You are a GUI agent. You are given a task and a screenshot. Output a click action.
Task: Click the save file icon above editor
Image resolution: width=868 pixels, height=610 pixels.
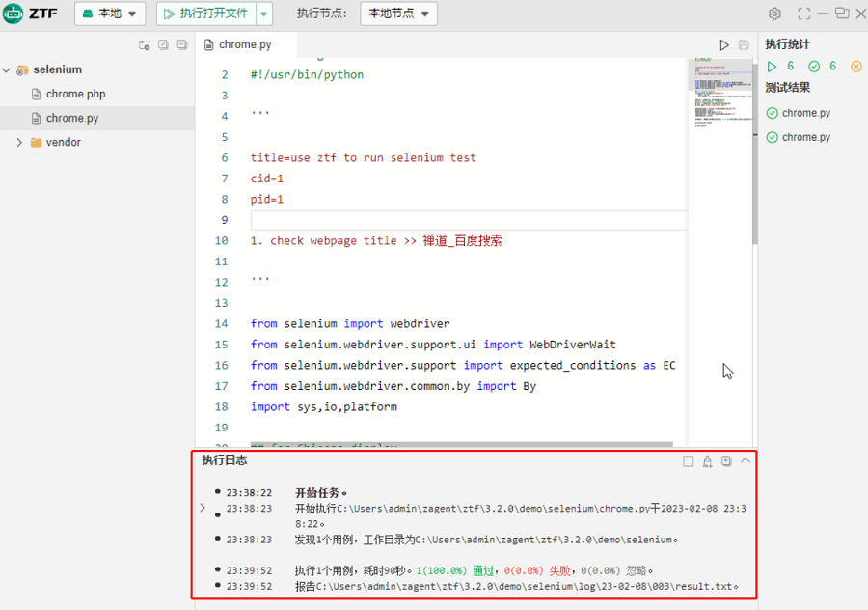pyautogui.click(x=744, y=44)
